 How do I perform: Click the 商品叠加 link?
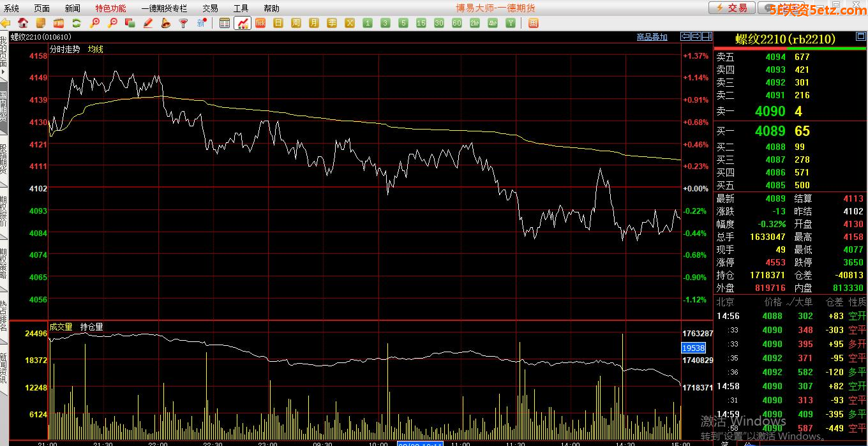coord(652,37)
